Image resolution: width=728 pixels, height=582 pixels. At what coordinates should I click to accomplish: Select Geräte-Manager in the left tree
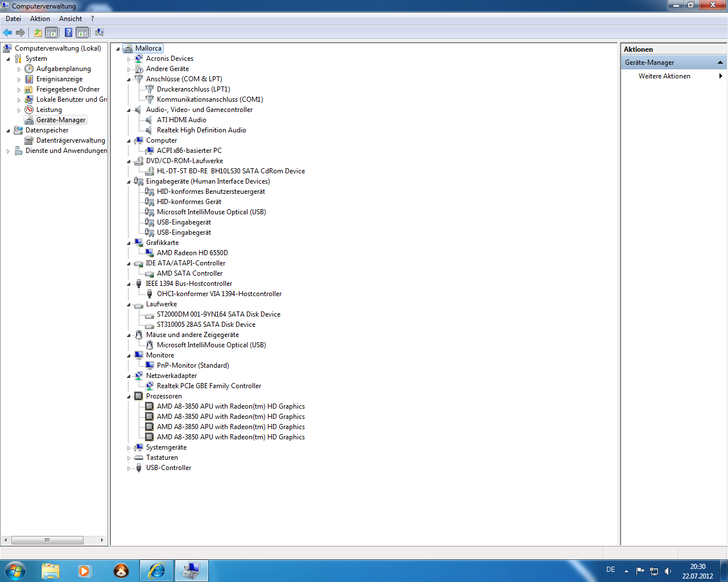click(61, 120)
